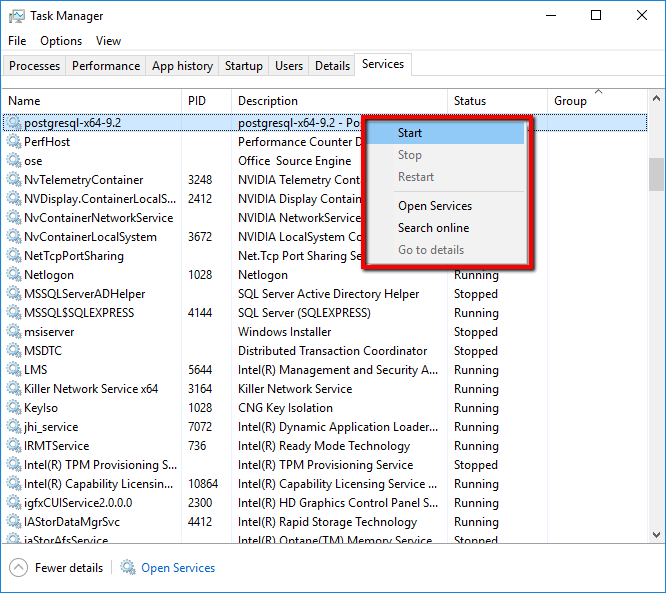The height and width of the screenshot is (593, 666).
Task: Switch to the Performance tab
Action: 106,66
